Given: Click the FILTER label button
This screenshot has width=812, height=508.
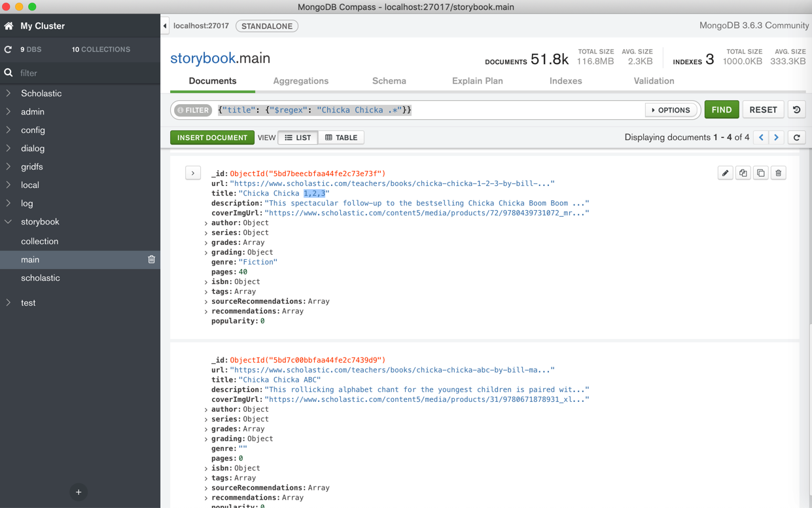Looking at the screenshot, I should tap(193, 110).
